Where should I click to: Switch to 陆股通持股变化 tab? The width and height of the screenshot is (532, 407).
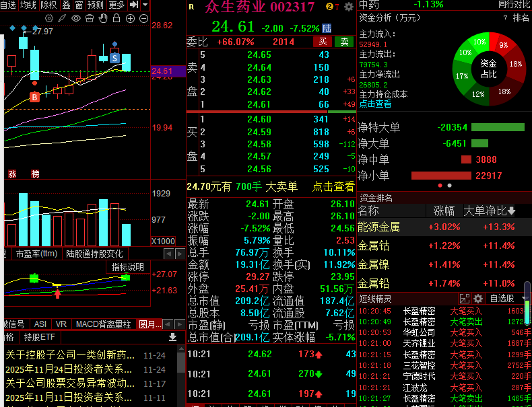tap(94, 254)
